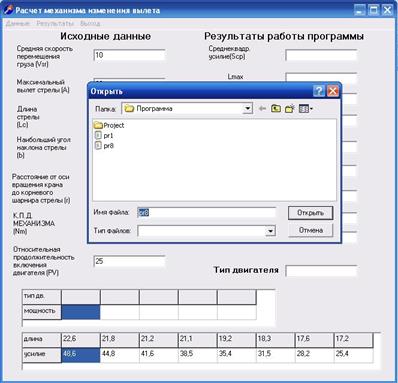
Task: Select the pr8 file
Action: pos(104,146)
